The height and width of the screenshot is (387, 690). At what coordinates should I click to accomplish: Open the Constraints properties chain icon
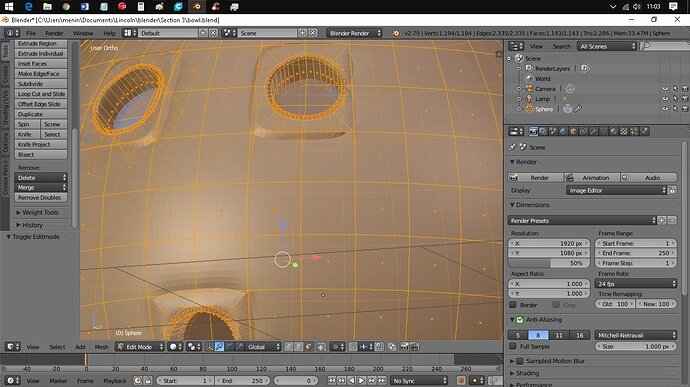tap(584, 131)
